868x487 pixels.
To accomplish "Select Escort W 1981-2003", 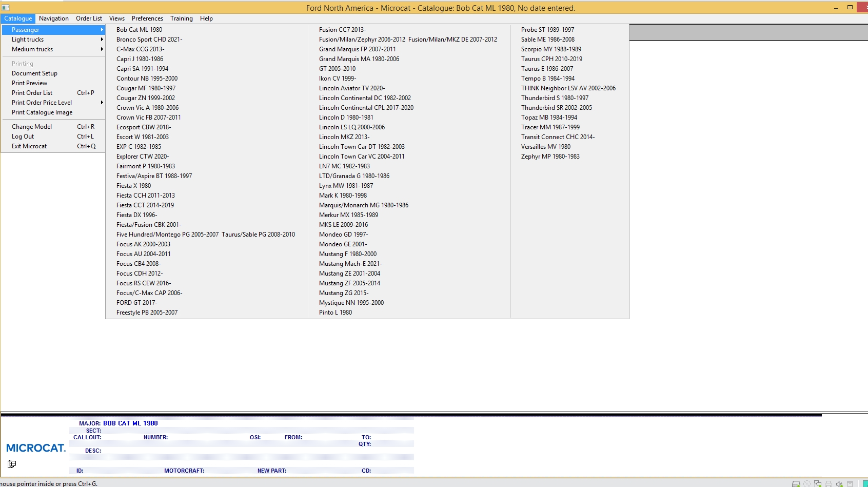I will coord(142,137).
